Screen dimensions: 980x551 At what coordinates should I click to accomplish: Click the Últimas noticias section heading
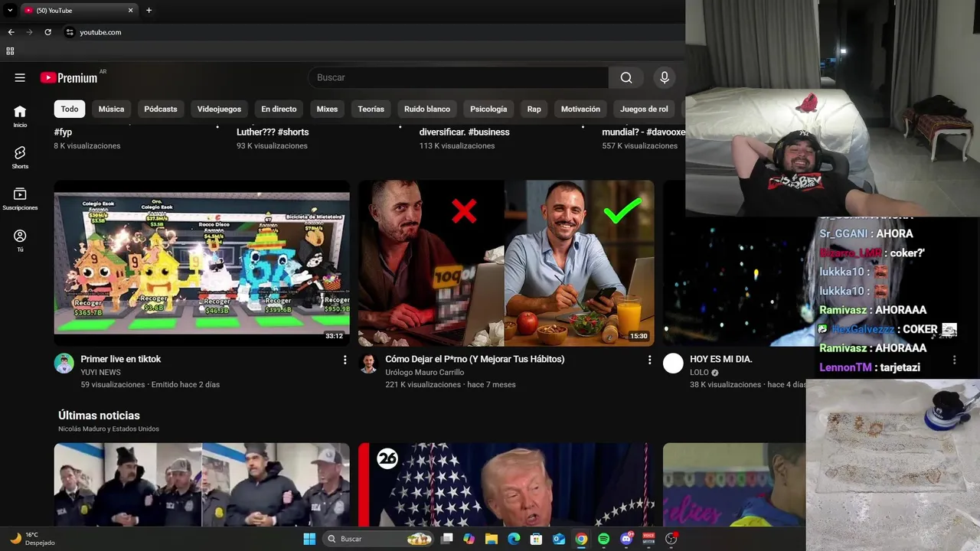click(x=99, y=416)
